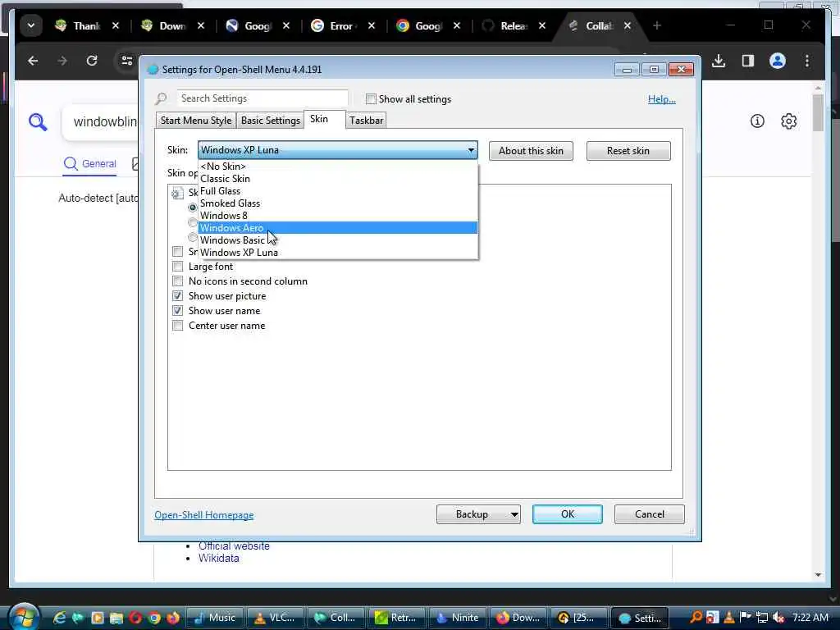Screen dimensions: 840x630
Task: Launch Internet Explorer from quick launch
Action: point(59,618)
